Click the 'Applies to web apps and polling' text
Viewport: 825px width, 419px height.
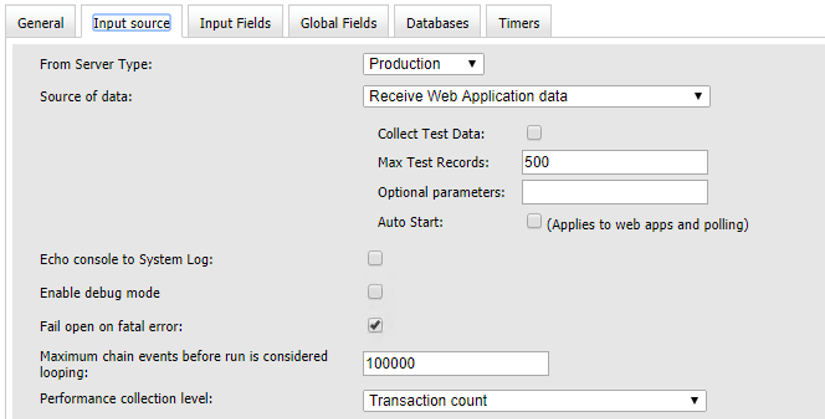(x=647, y=224)
